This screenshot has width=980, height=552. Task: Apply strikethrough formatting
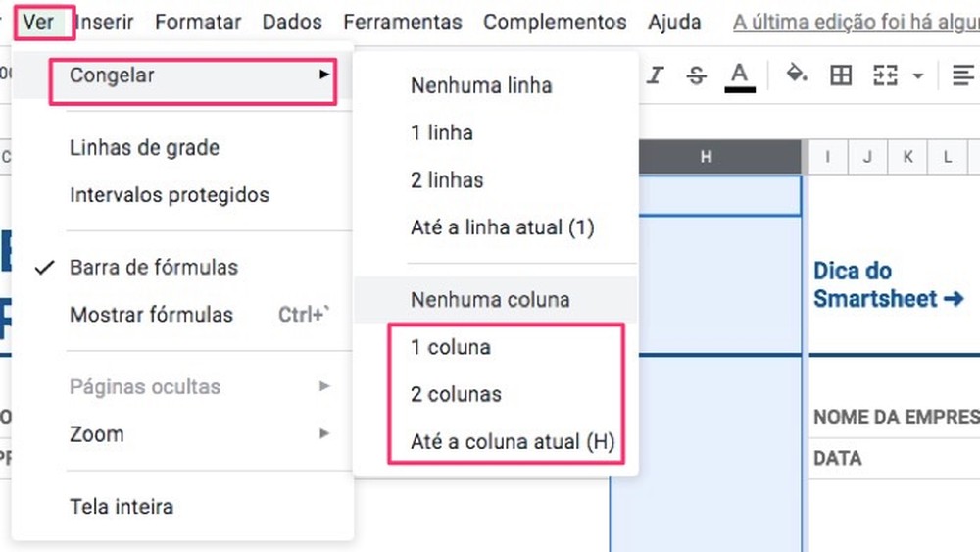[x=697, y=75]
